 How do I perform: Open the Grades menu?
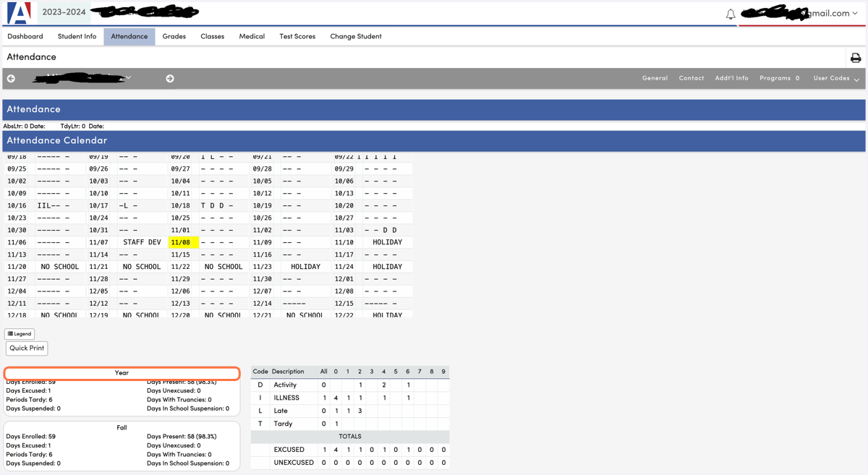click(x=174, y=36)
